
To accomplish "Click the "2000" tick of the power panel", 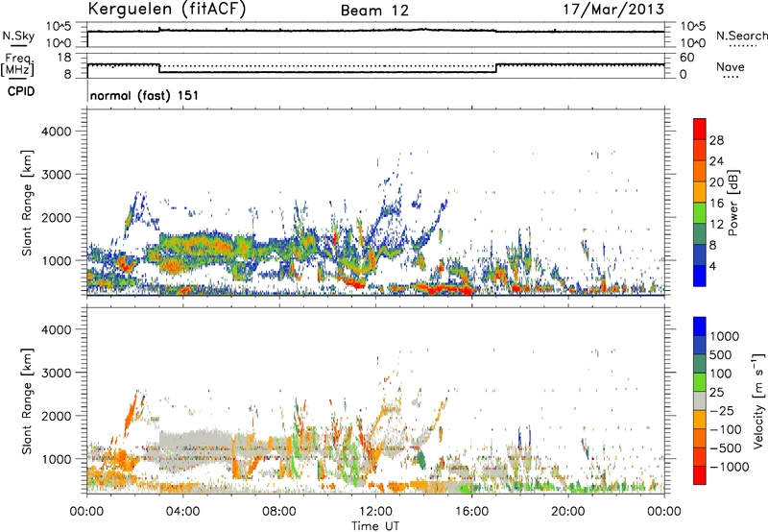I will [x=57, y=217].
